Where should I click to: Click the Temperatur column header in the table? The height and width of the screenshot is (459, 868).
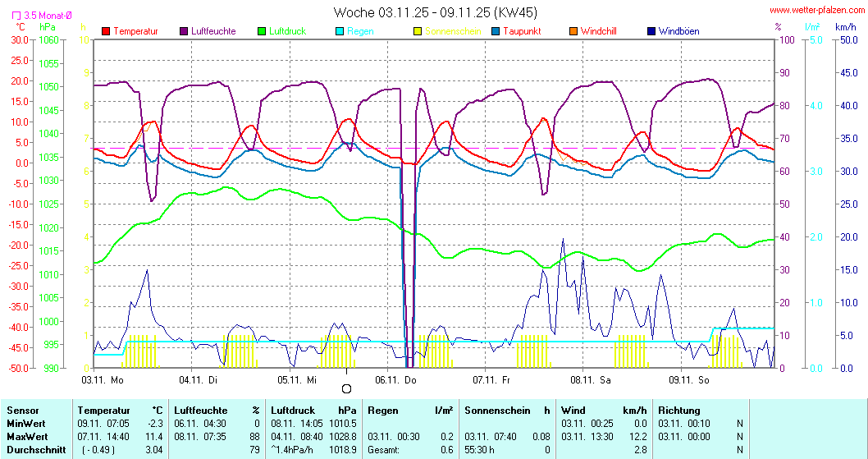tap(103, 411)
